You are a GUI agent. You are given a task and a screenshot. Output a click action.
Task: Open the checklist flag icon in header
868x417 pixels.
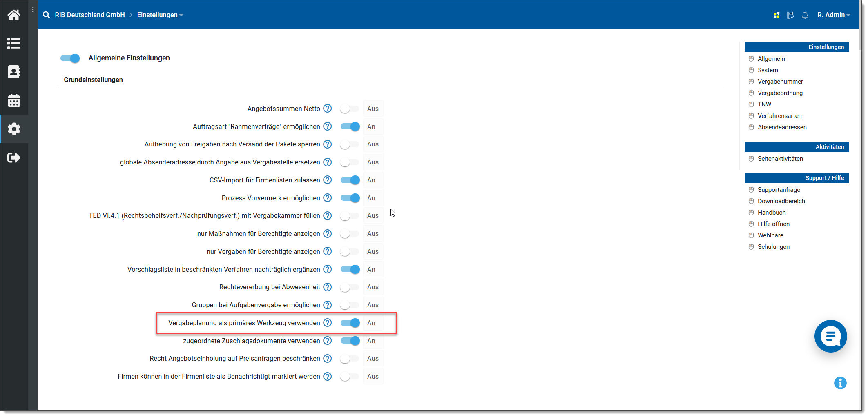(x=791, y=15)
